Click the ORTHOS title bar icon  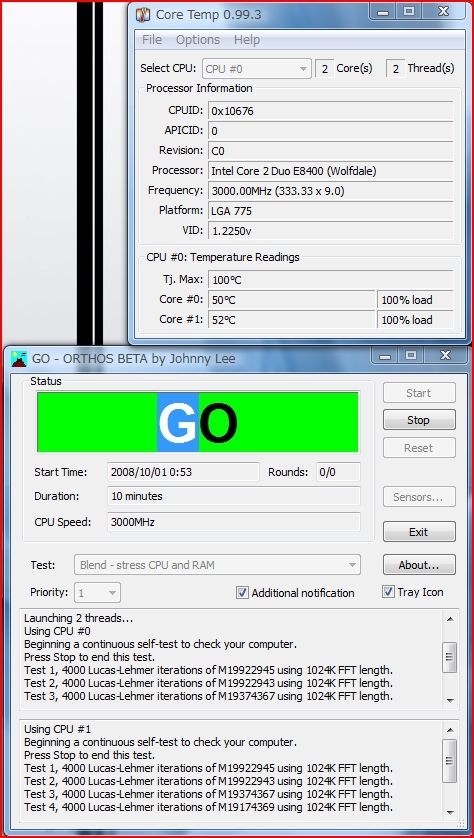[x=19, y=358]
